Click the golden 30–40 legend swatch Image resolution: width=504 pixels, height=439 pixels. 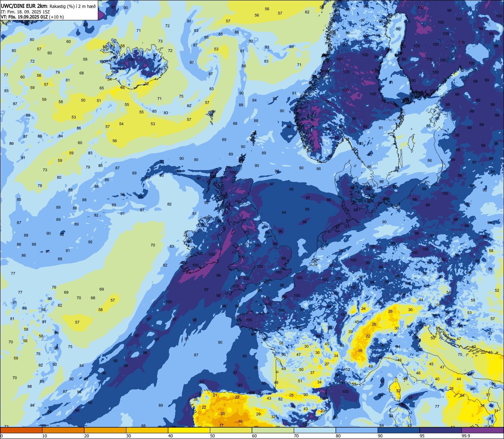[x=147, y=430]
